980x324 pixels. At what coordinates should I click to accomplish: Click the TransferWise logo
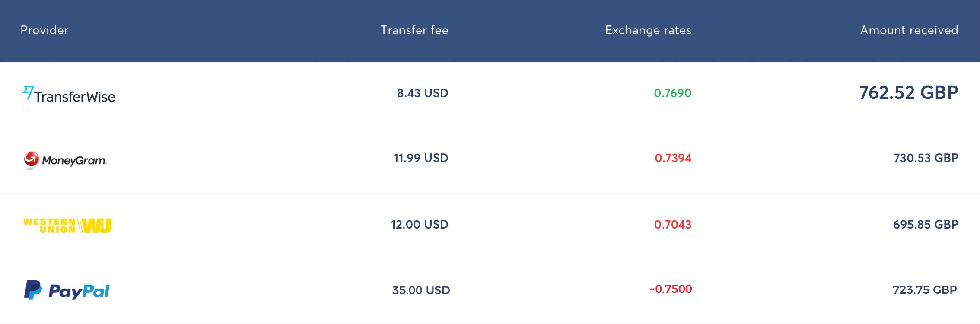tap(69, 95)
